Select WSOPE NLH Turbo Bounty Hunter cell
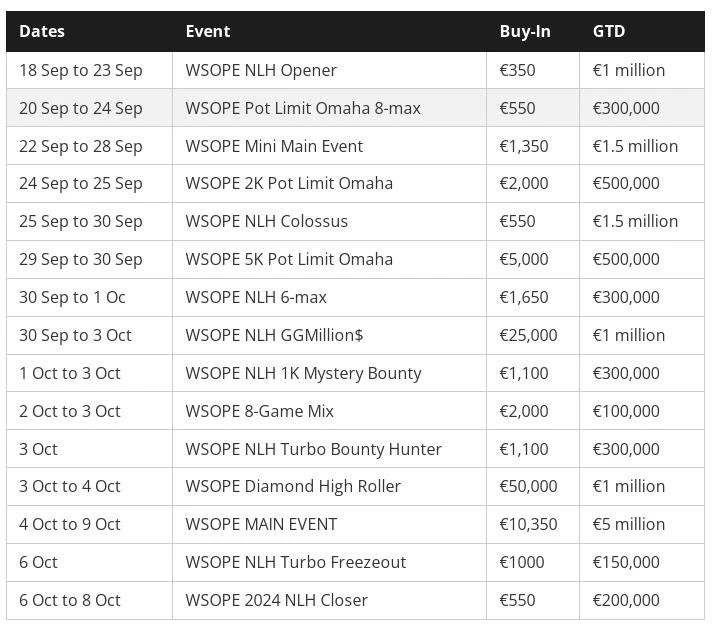The image size is (714, 635). click(313, 449)
